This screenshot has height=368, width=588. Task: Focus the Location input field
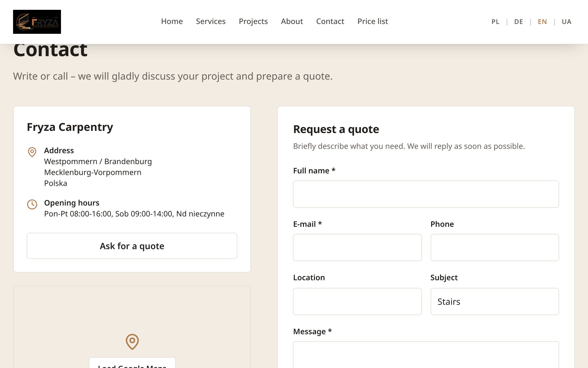tap(357, 301)
